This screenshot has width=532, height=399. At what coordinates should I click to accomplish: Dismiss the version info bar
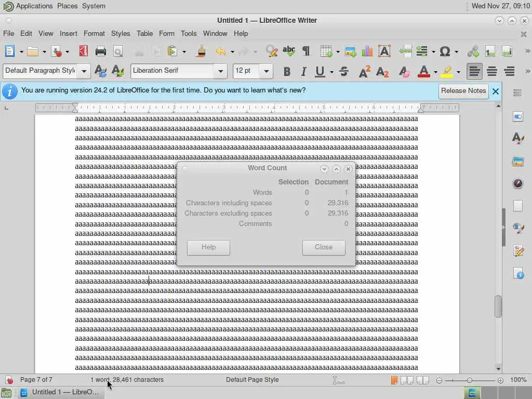coord(495,91)
